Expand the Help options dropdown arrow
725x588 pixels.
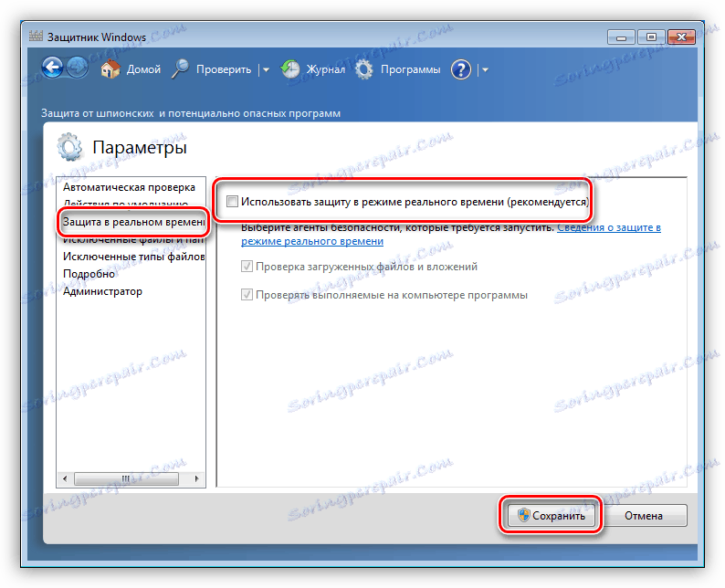(x=485, y=69)
